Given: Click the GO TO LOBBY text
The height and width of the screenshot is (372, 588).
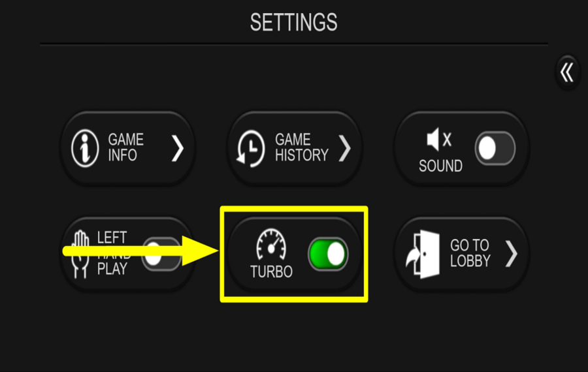Looking at the screenshot, I should [x=470, y=254].
